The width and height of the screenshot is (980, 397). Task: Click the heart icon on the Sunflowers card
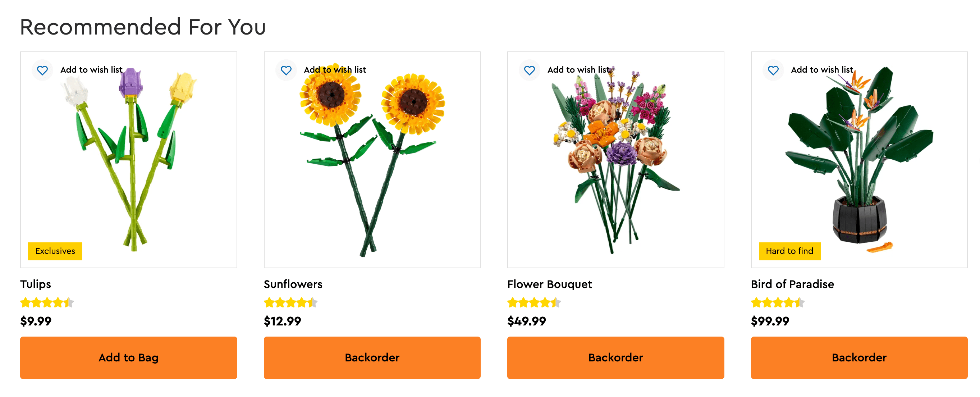286,70
